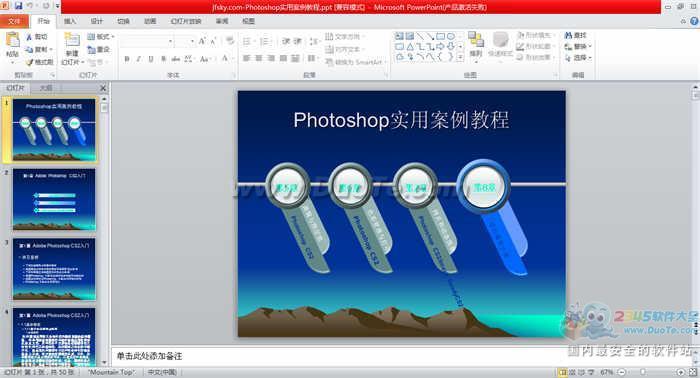Screen dimensions: 700x378
Task: Select the Text Box shape in gallery
Action: pyautogui.click(x=400, y=36)
